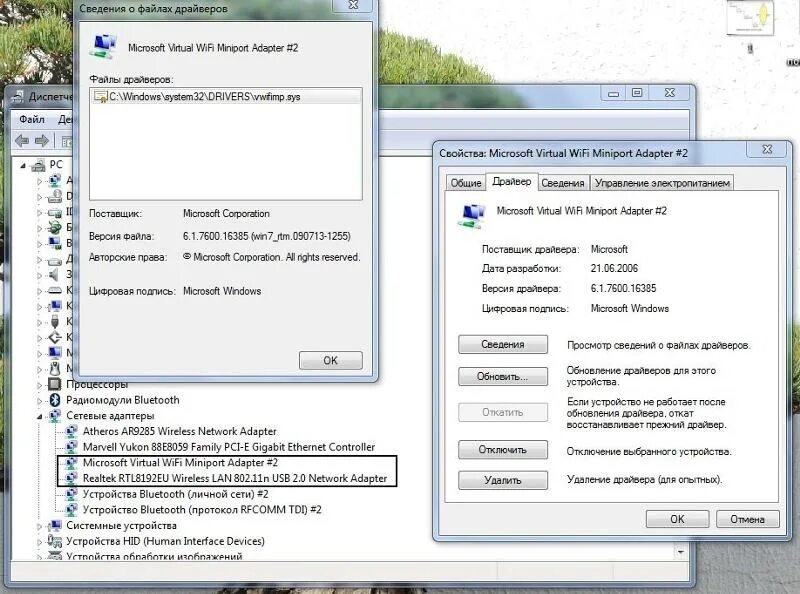Switch to the Общие tab
Viewport: 800px width, 594px height.
[x=465, y=183]
